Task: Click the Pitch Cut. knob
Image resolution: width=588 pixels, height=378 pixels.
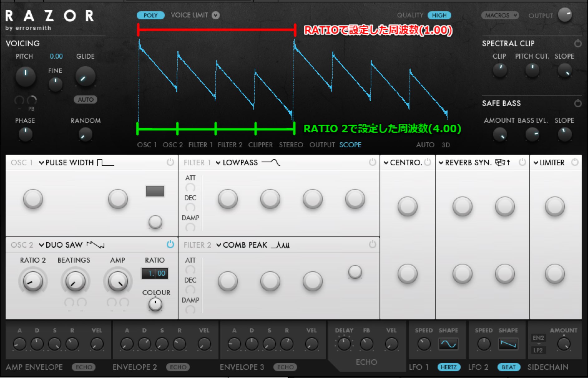Action: point(532,70)
